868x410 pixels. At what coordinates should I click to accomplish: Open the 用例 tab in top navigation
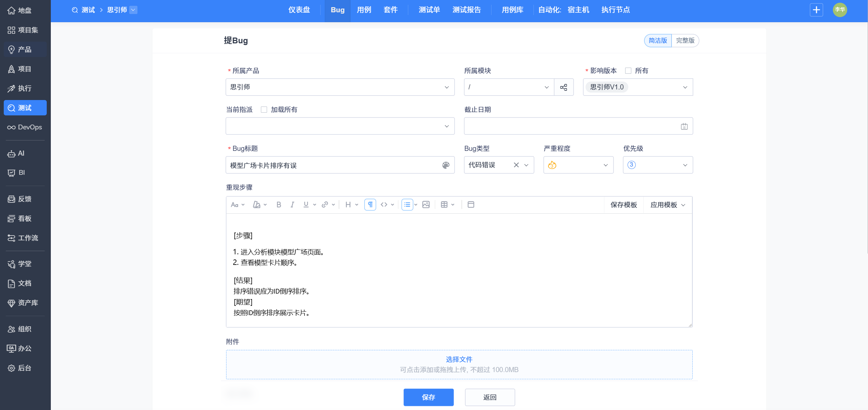[364, 10]
